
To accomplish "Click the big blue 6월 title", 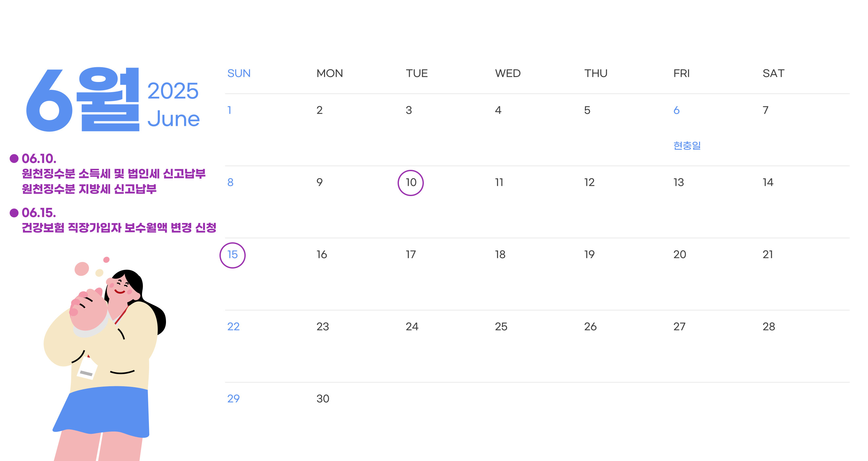I will 83,100.
